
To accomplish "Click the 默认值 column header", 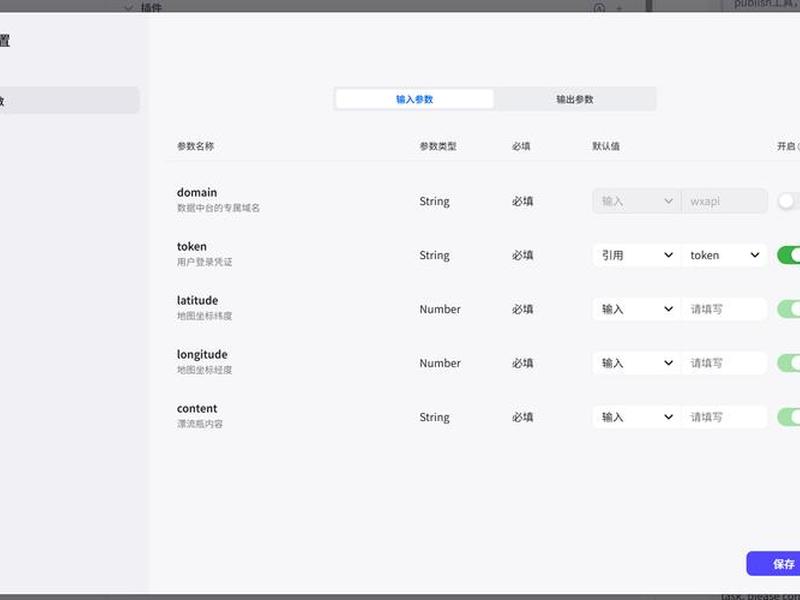I will 606,146.
